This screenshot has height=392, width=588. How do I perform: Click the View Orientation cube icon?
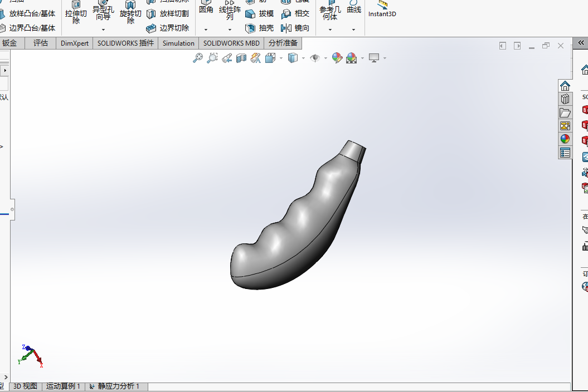[x=270, y=58]
